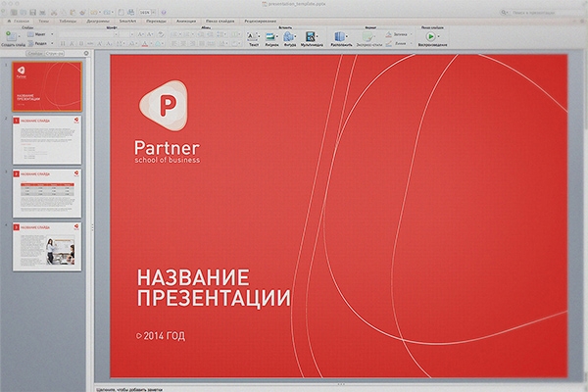Click the increase font size icon
Viewport: 588px width, 392px height.
pos(140,34)
